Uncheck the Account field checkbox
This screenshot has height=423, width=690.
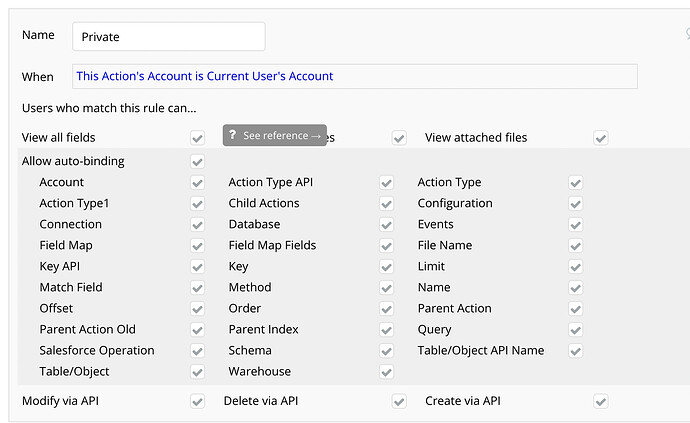198,183
